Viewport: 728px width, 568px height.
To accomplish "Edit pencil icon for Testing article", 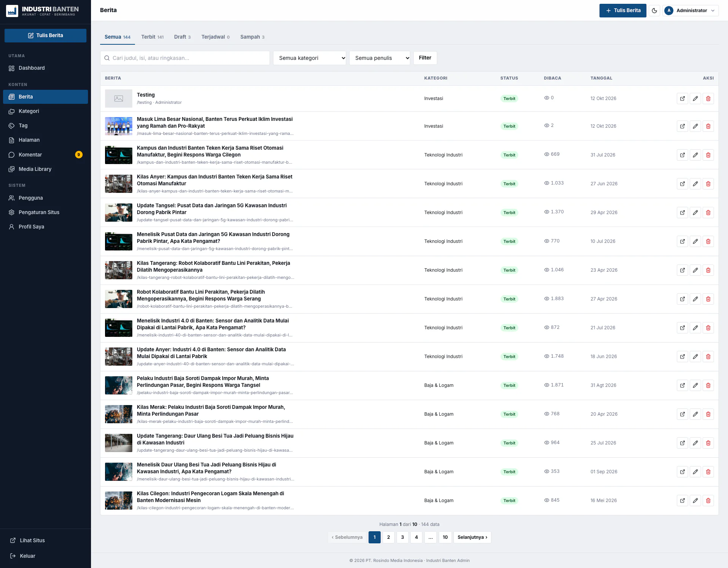I will coord(695,99).
